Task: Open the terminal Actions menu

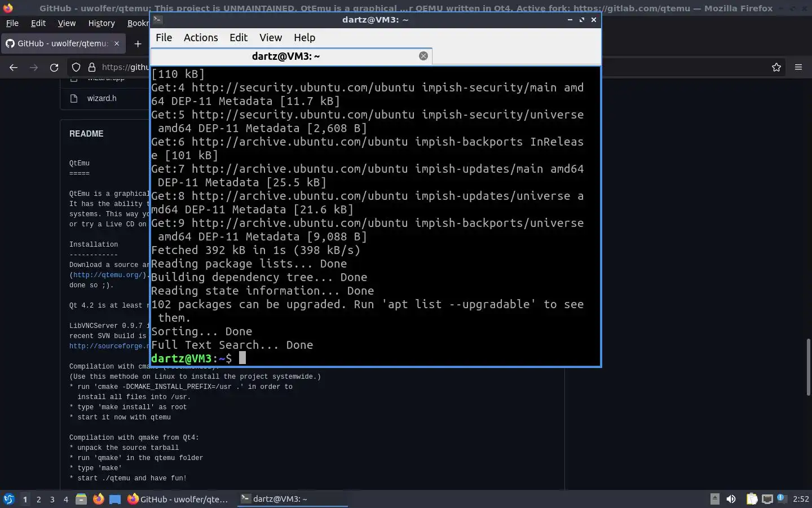Action: tap(201, 38)
